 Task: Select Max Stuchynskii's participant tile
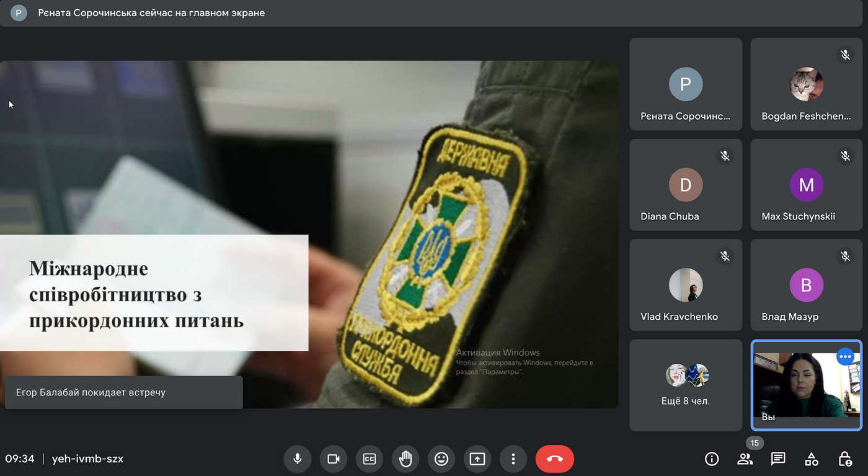[806, 185]
